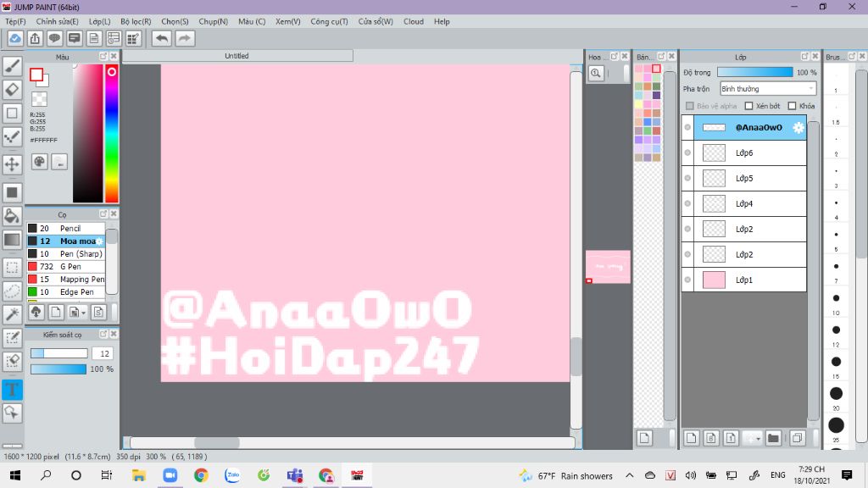
Task: Open the Tệp(F) menu
Action: pos(15,21)
